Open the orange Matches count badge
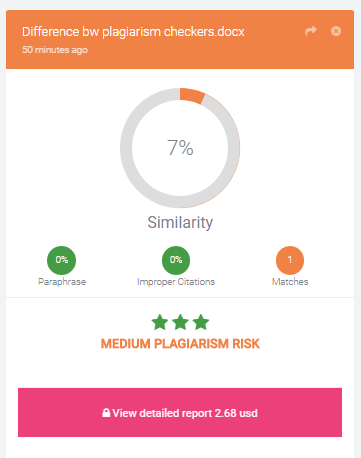The image size is (361, 458). pyautogui.click(x=290, y=260)
